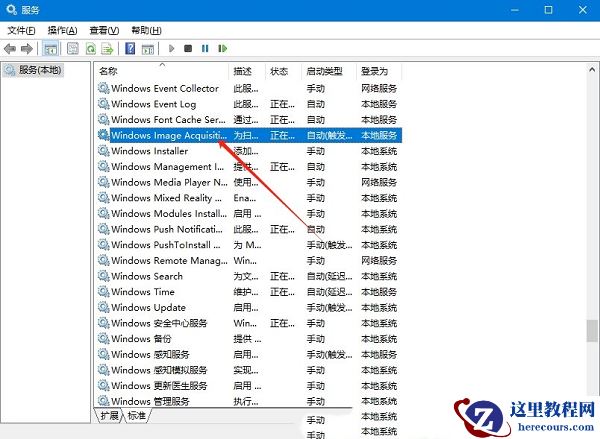This screenshot has height=439, width=600.
Task: Sort by the 登录为 column header
Action: [379, 71]
